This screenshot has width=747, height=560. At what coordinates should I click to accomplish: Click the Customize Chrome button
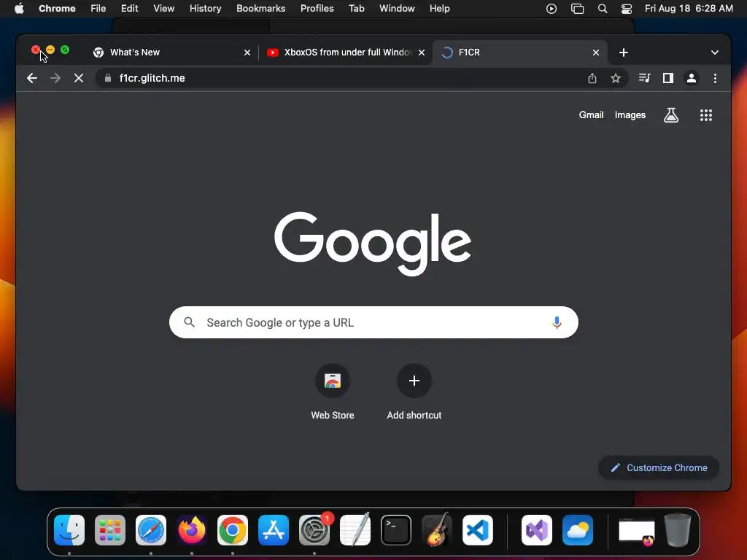coord(659,467)
